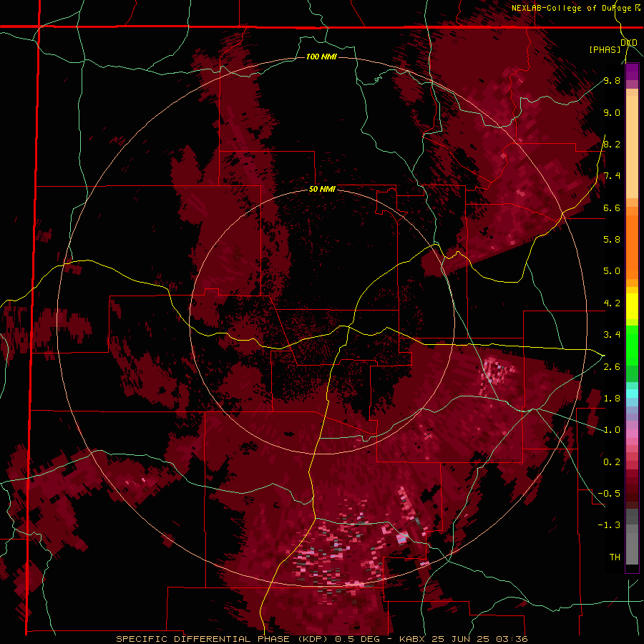This screenshot has height=644, width=644.
Task: Click the KABX 25 JUN 25 03:36 timestamp
Action: (463, 639)
